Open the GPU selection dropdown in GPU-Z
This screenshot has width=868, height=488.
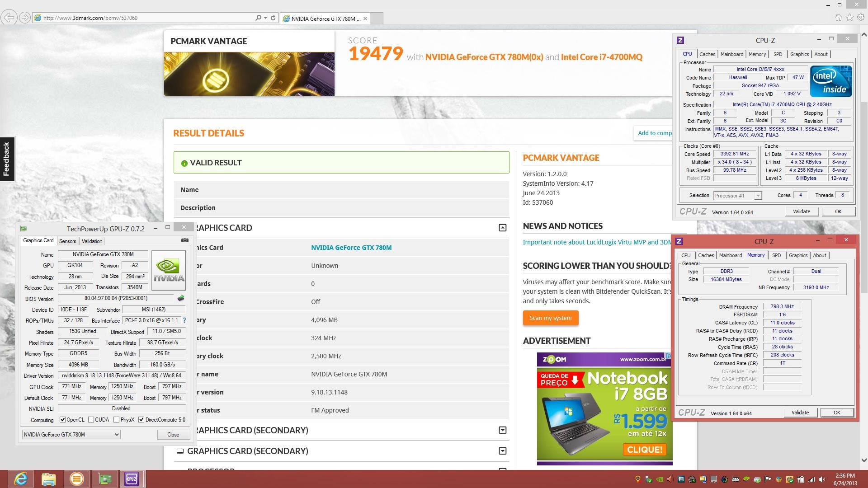(x=71, y=435)
